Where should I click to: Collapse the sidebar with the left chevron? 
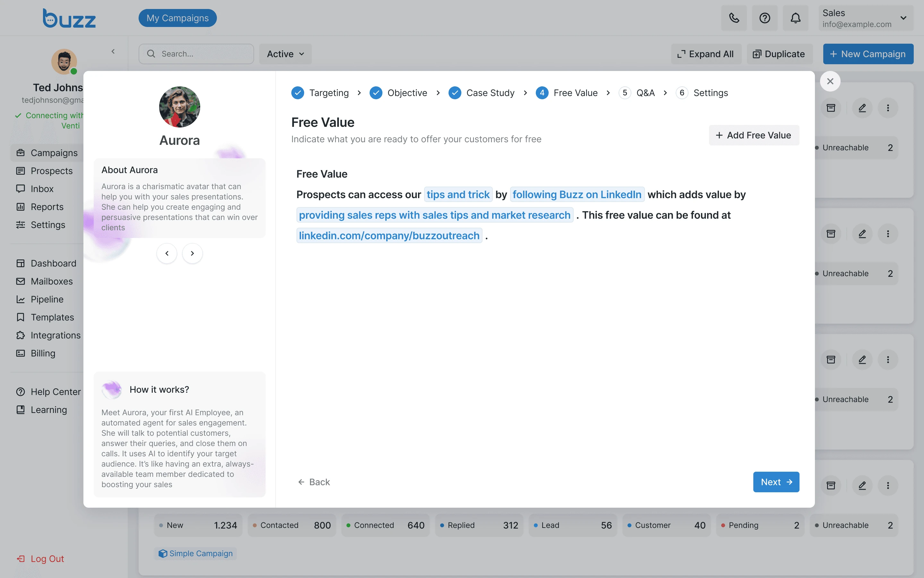(x=113, y=51)
